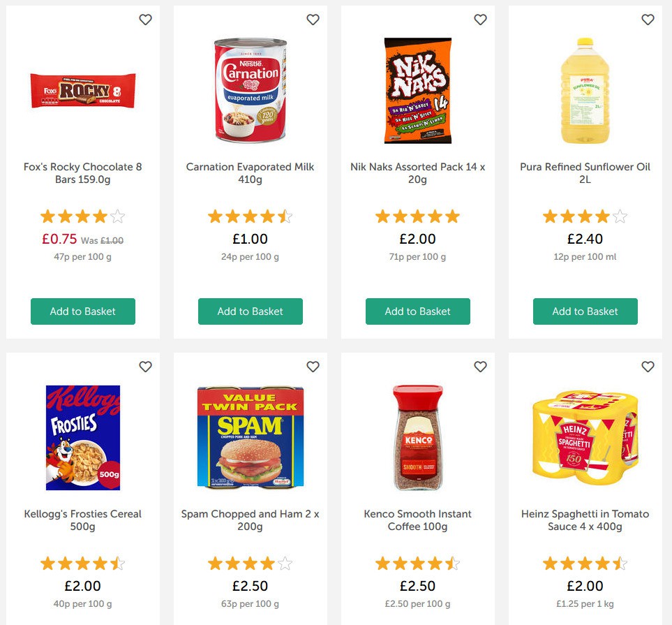Viewport: 672px width, 625px height.
Task: Click heart icon on Heinz Spaghetti card
Action: [648, 367]
